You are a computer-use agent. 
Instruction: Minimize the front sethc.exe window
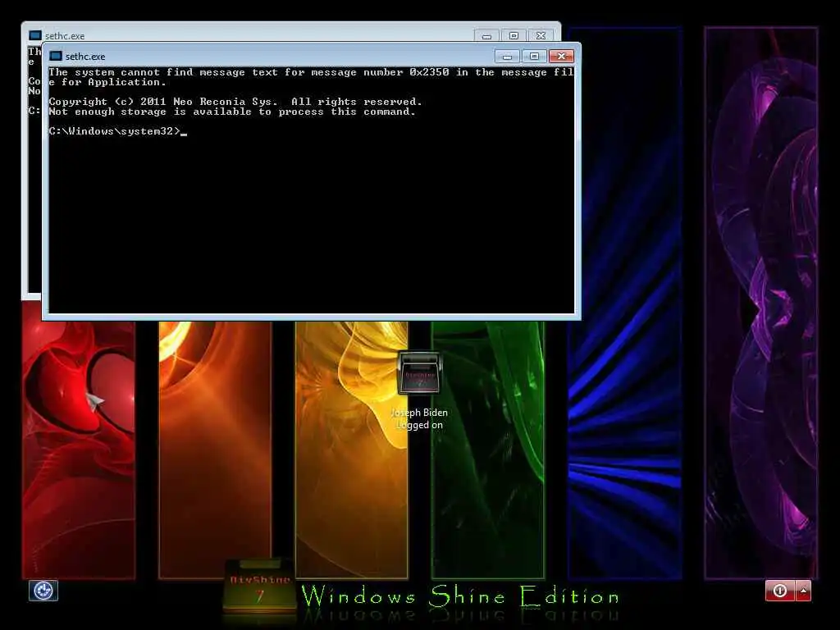click(507, 57)
